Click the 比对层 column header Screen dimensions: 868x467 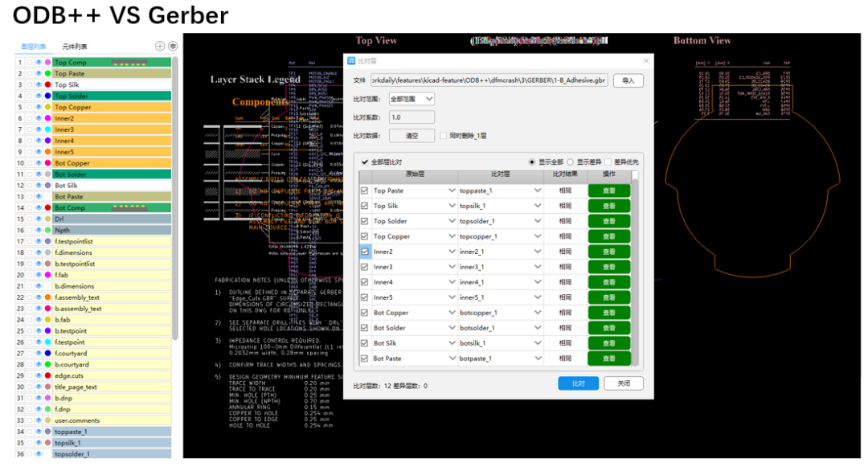(501, 174)
